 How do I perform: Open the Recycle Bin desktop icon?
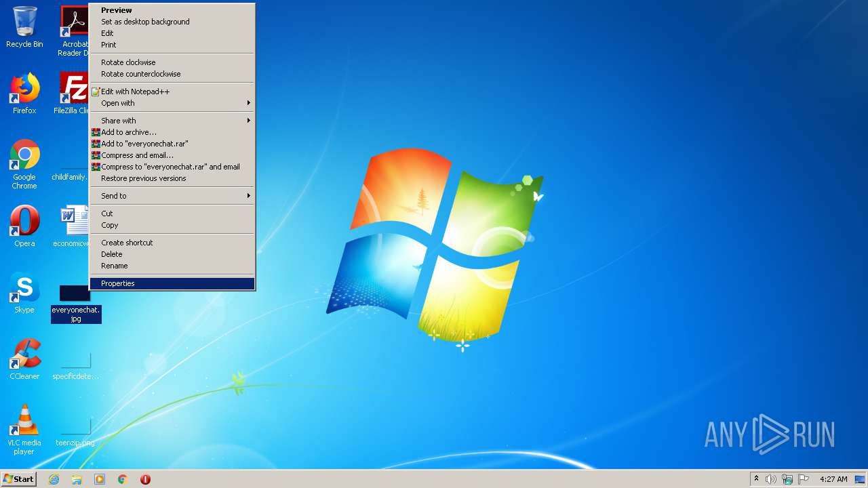point(24,27)
